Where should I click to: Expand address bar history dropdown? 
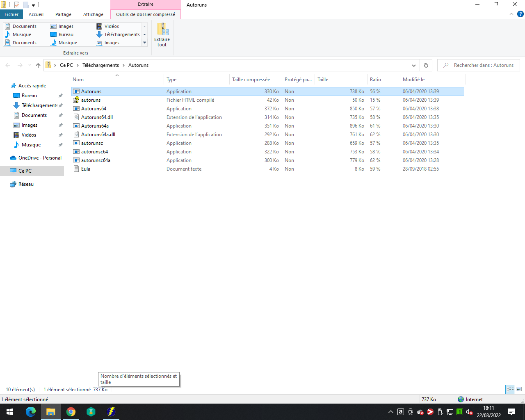(413, 65)
